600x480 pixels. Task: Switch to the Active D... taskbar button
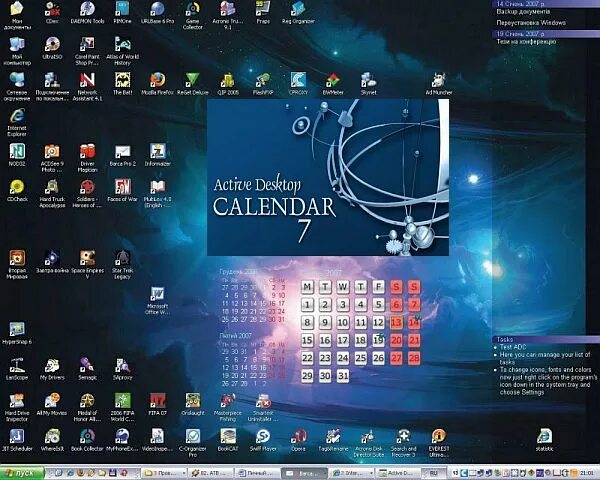pyautogui.click(x=396, y=473)
